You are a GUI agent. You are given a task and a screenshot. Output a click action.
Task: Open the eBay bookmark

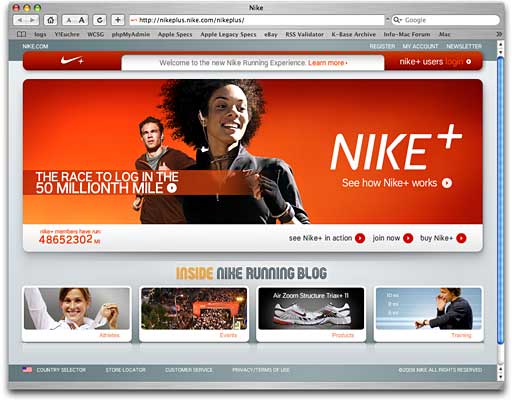coord(271,34)
